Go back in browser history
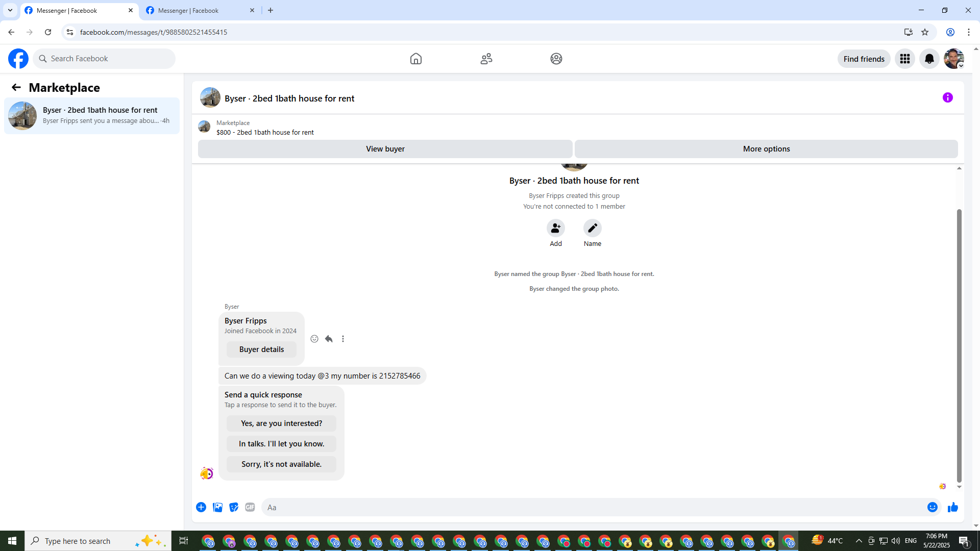 click(11, 32)
